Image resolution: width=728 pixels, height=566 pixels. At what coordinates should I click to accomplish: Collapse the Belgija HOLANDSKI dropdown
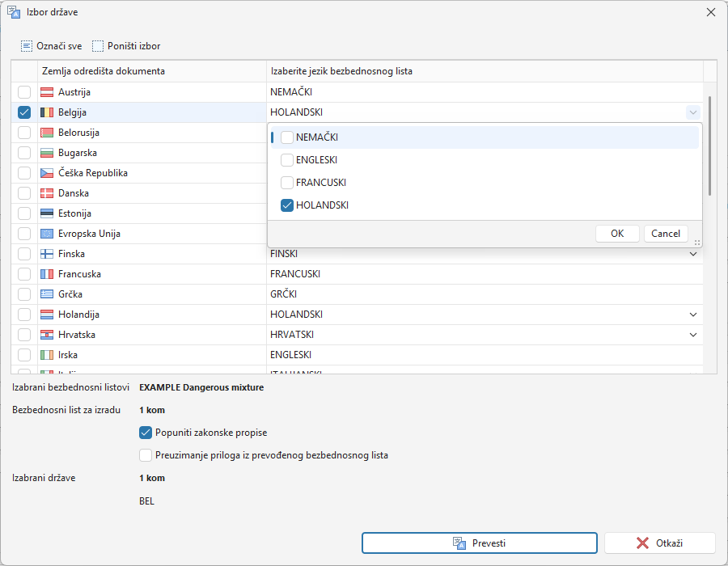pyautogui.click(x=692, y=112)
